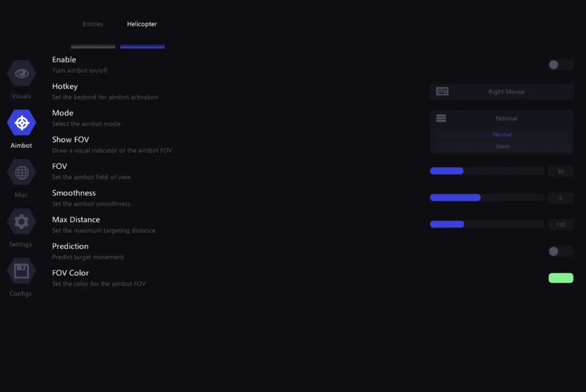
Task: Click the list icon in Mode dropdown
Action: pos(441,118)
